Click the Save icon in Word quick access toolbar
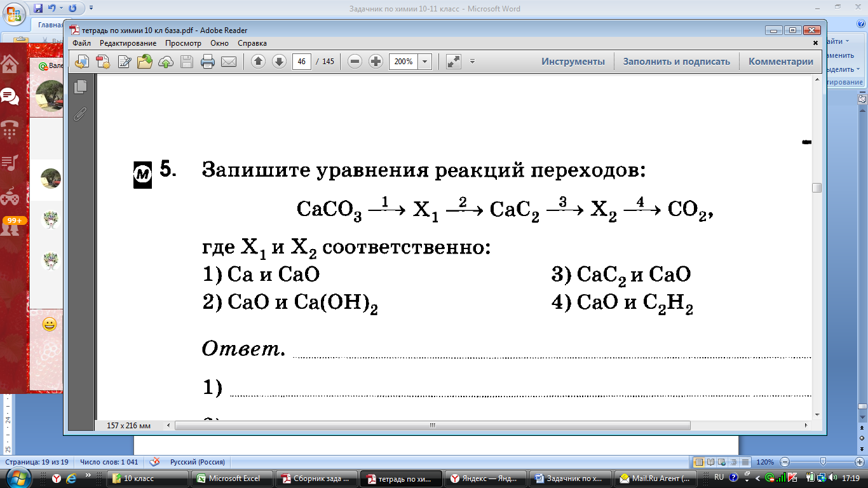Screen dimensions: 868x488 (38, 8)
